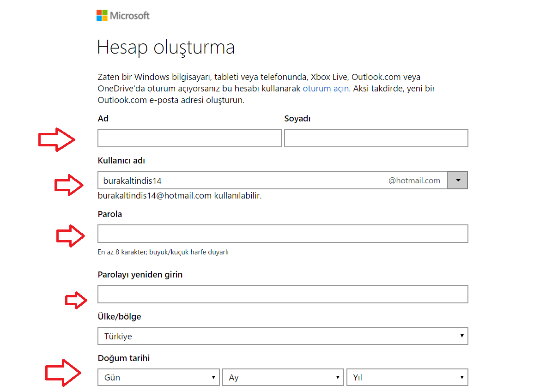The image size is (552, 392).
Task: Open the Gün day dropdown
Action: point(158,377)
